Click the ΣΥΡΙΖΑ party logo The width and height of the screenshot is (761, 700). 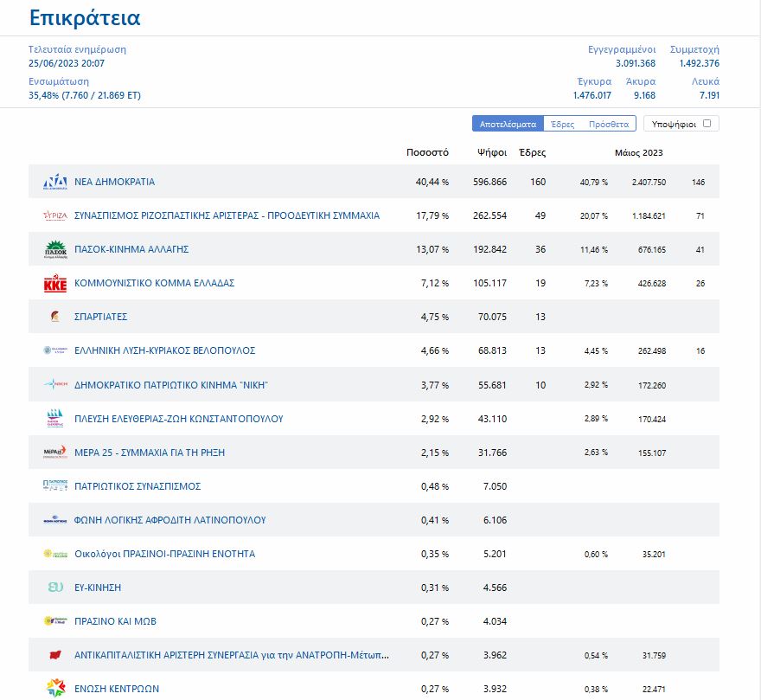(x=55, y=215)
